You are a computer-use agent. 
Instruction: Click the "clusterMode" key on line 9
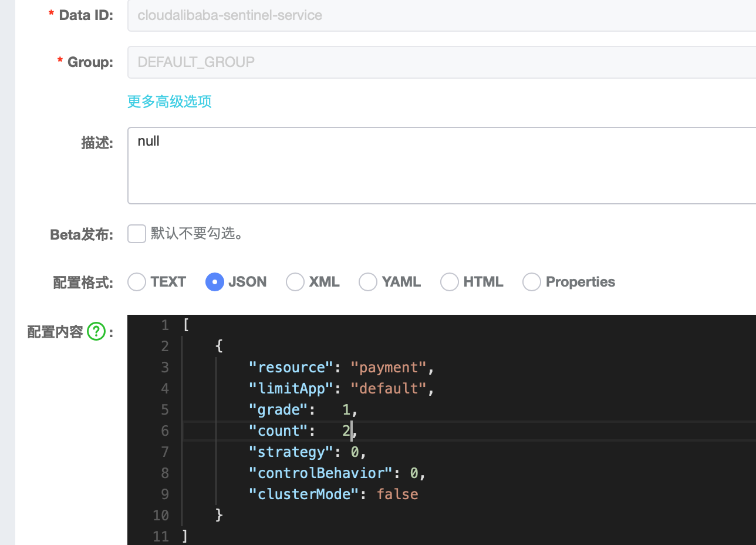pos(304,494)
